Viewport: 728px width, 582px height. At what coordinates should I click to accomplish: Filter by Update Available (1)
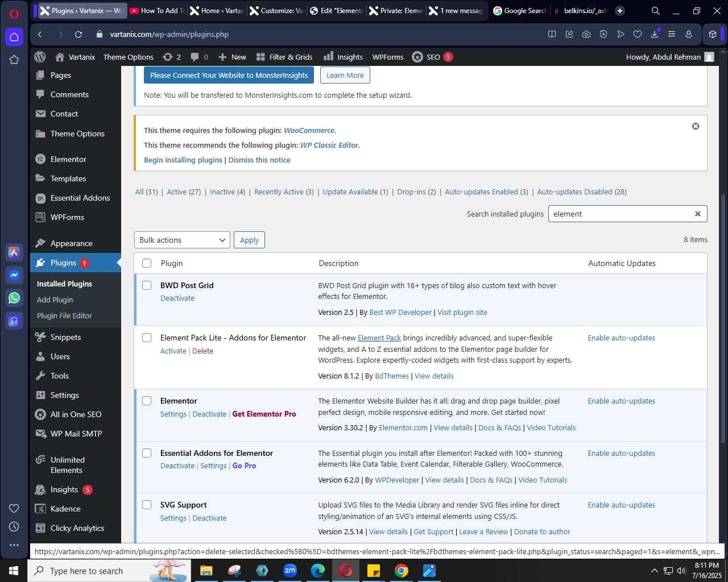(x=355, y=192)
